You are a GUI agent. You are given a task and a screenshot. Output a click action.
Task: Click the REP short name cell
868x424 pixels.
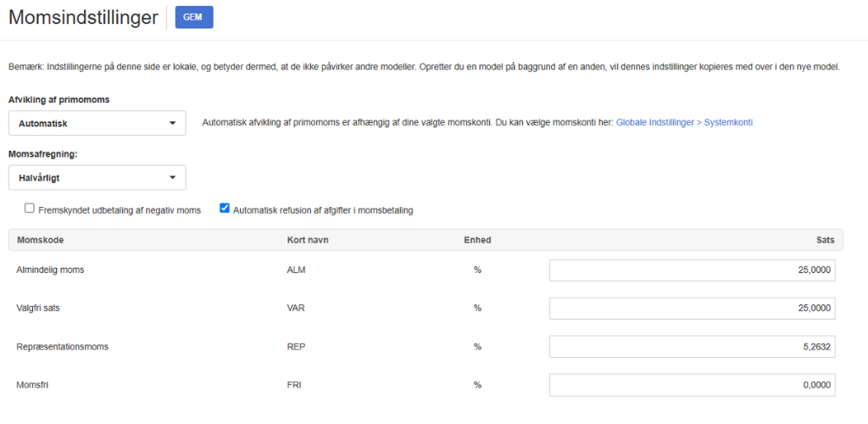[296, 347]
